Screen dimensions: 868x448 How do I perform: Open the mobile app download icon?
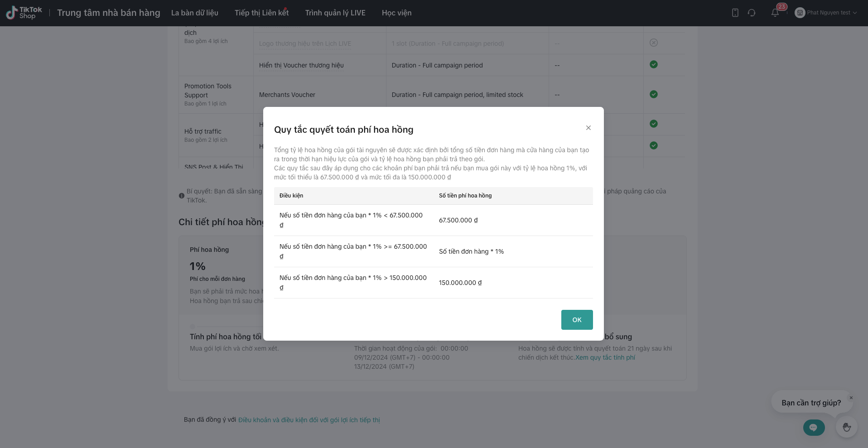click(x=735, y=13)
